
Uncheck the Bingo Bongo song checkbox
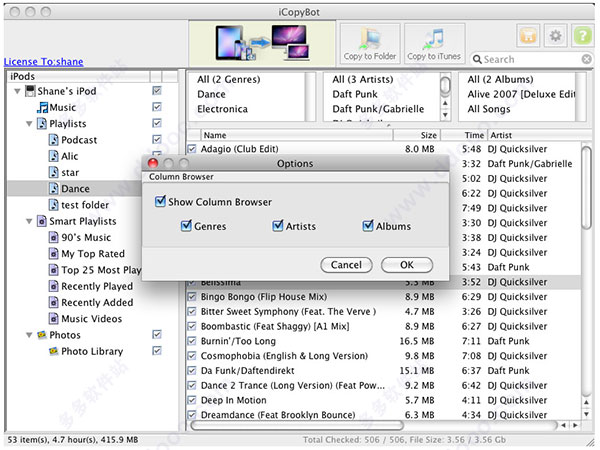192,297
